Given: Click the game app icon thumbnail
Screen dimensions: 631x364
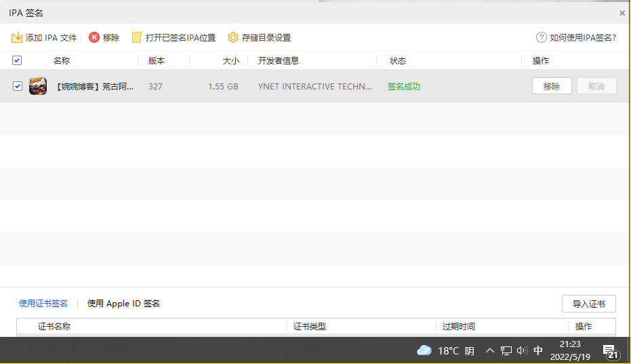Looking at the screenshot, I should pos(38,86).
